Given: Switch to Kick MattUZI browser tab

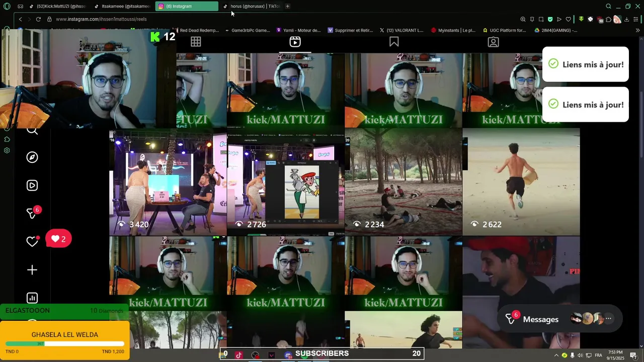Looking at the screenshot, I should coord(58,6).
